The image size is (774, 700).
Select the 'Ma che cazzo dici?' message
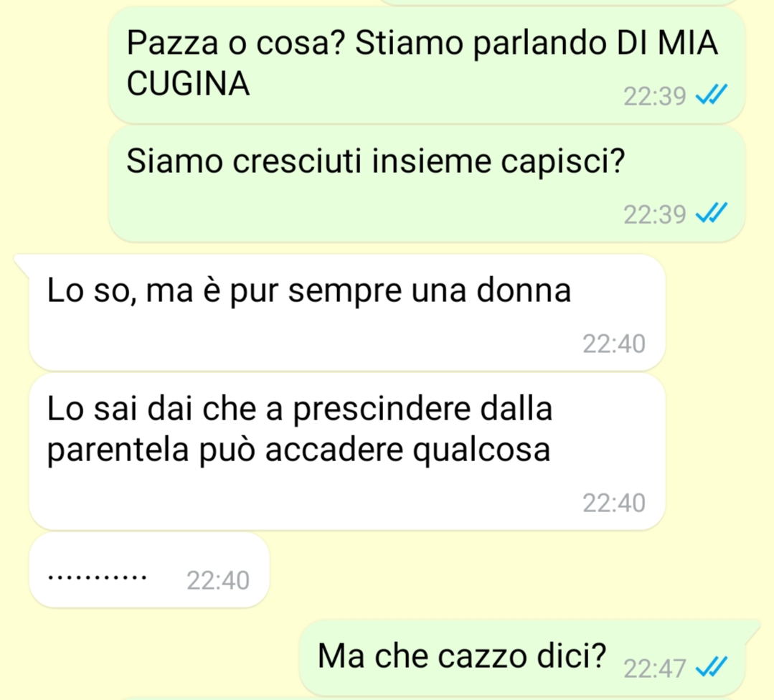click(x=522, y=658)
